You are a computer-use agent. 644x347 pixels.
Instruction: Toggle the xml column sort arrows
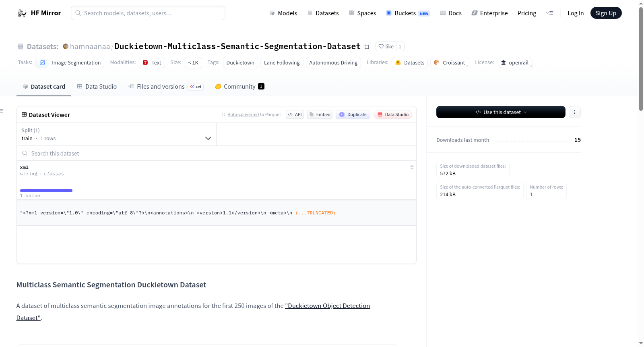pos(412,167)
